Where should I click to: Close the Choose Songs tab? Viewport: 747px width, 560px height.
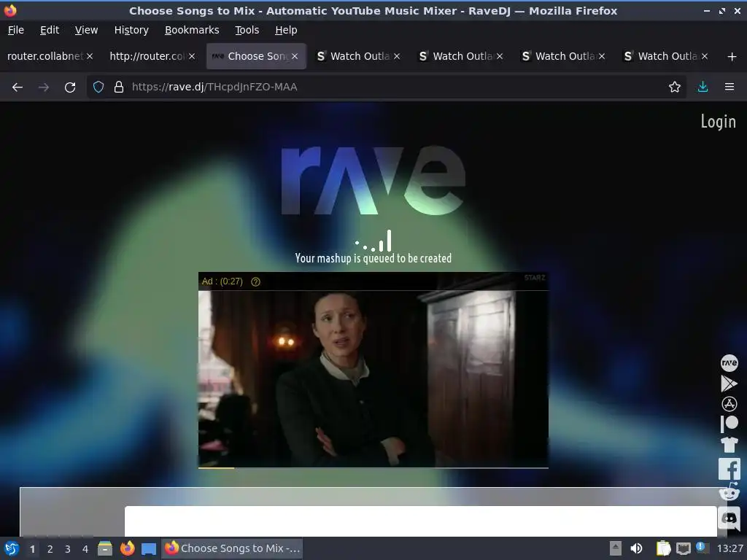coord(295,56)
